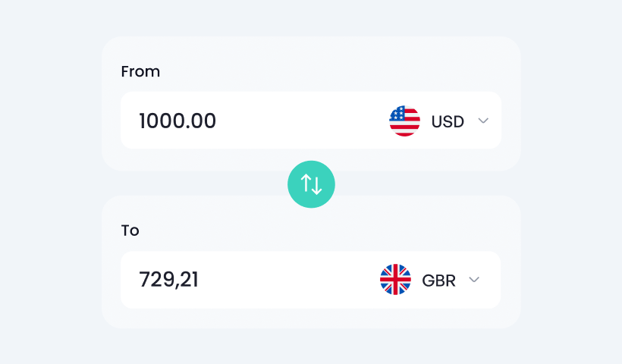
Task: Open the GBR currency selector
Action: 429,280
